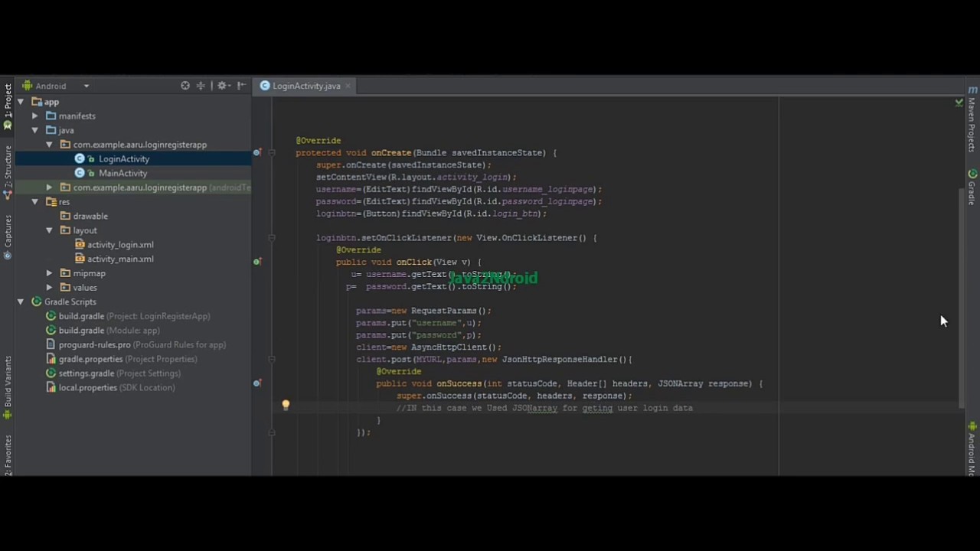980x551 pixels.
Task: Select LoginActivity in the project tree
Action: click(x=124, y=158)
